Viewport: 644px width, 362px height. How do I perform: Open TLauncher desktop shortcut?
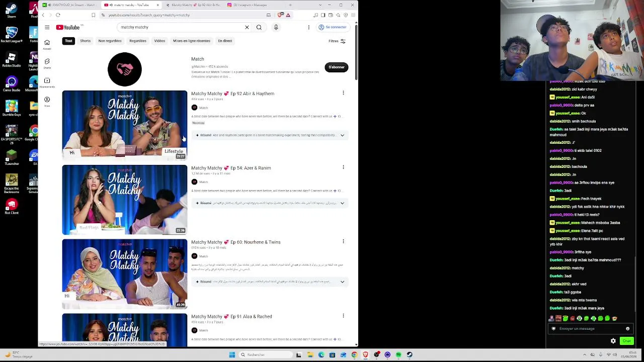pos(11,157)
